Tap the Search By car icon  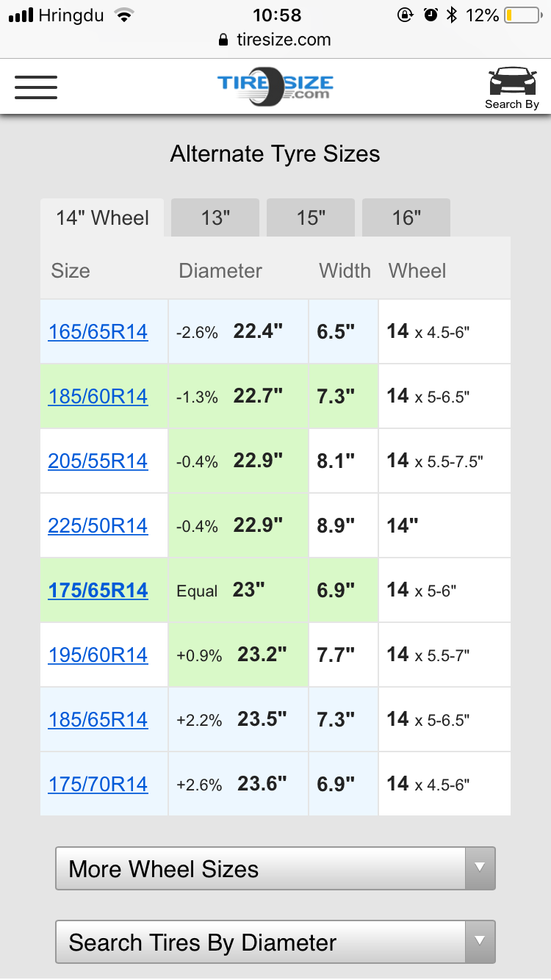512,87
